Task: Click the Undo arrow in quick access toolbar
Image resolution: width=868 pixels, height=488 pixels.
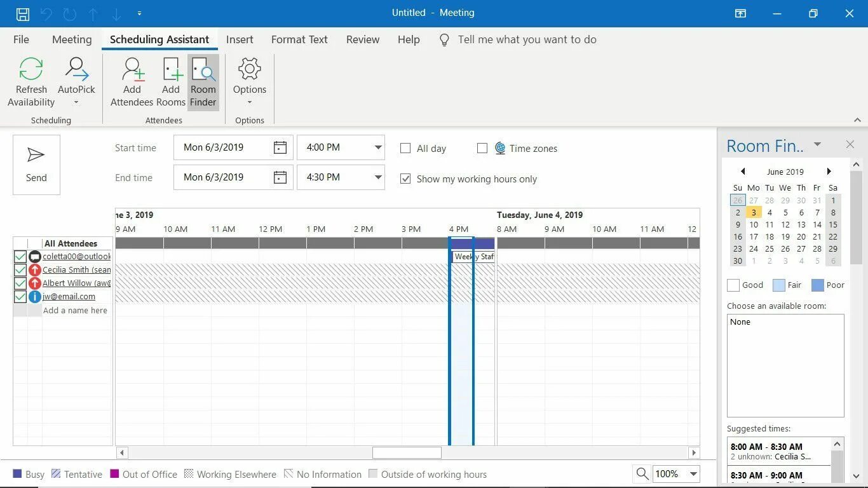Action: 46,13
